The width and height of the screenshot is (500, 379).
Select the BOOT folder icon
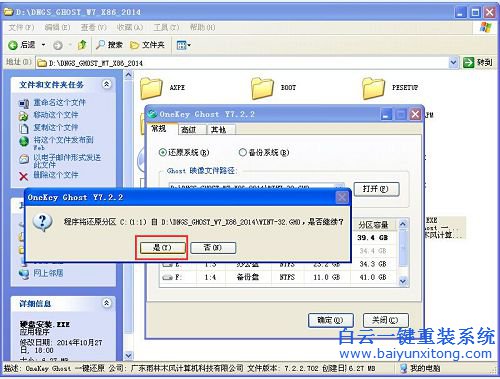point(262,88)
